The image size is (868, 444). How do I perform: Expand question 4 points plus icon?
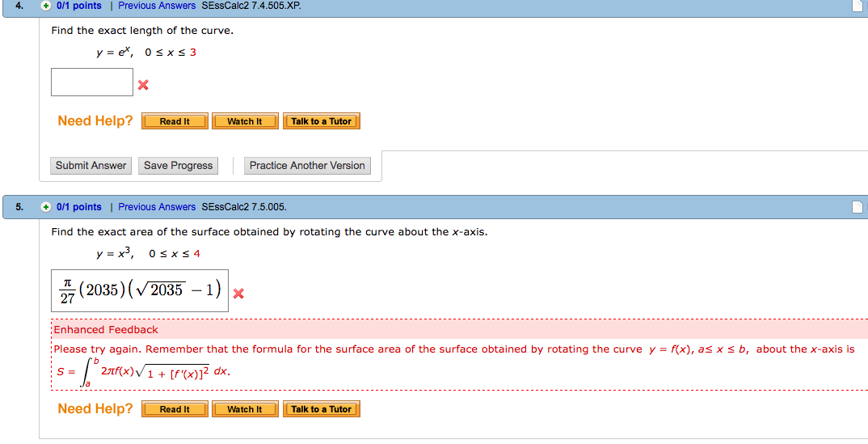click(47, 6)
